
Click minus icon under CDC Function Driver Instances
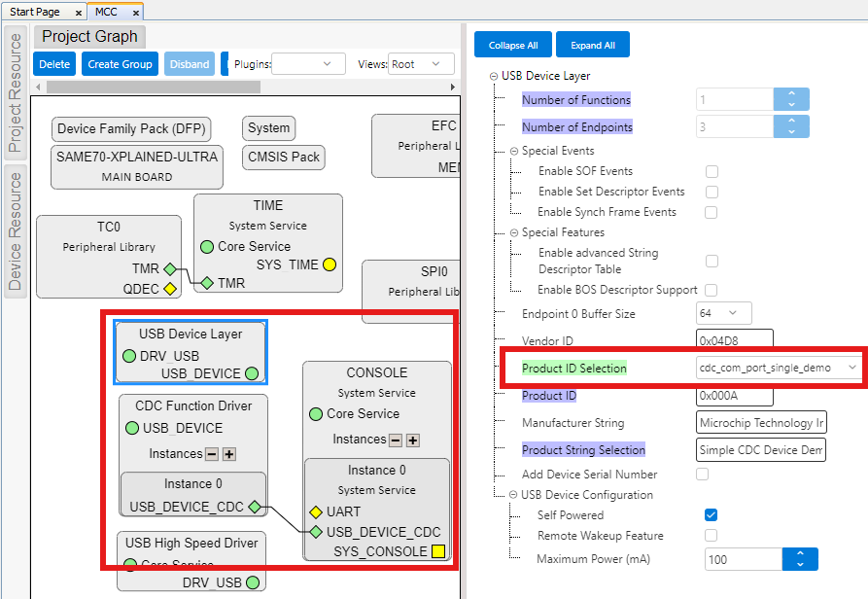[212, 454]
